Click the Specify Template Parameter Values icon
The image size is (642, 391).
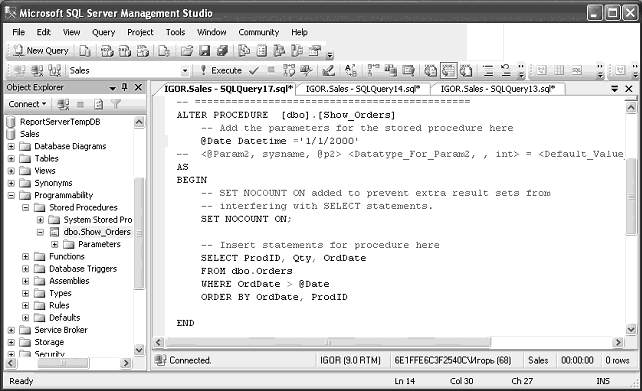[350, 70]
